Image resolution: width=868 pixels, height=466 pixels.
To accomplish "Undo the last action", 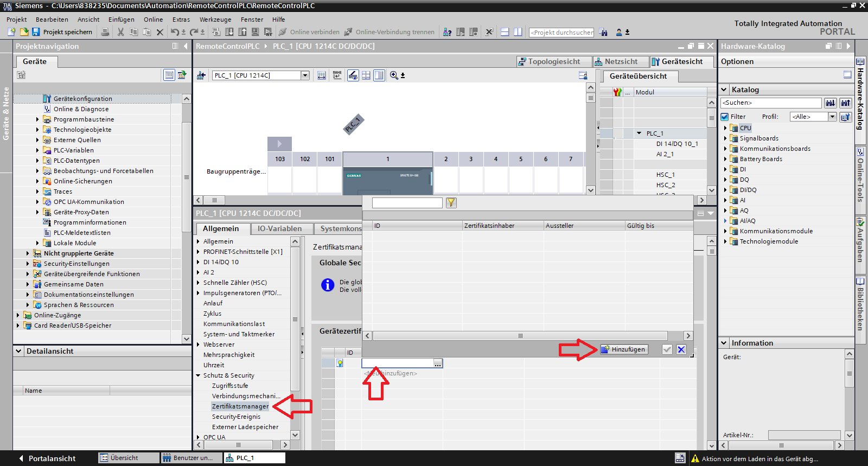I will tap(175, 32).
